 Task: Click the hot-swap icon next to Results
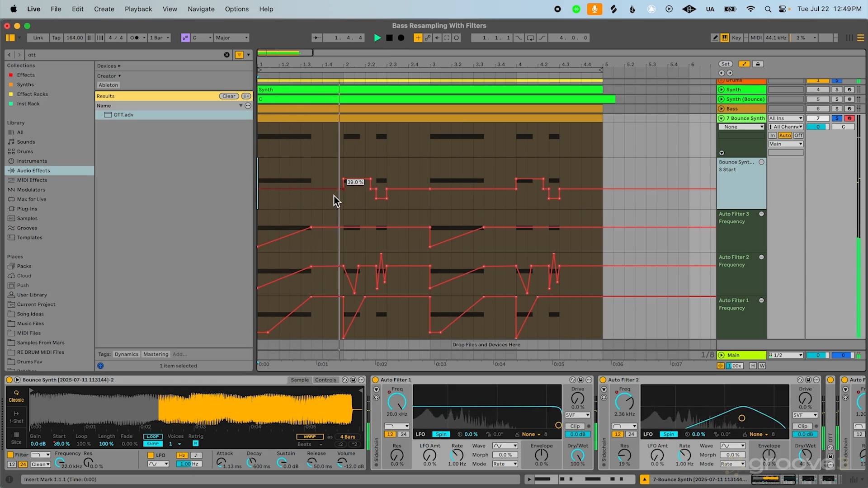246,96
